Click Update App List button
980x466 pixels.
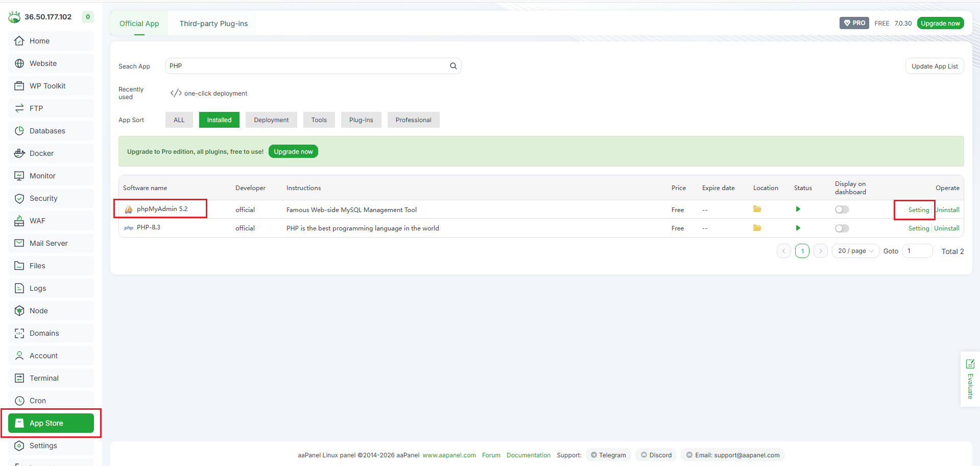(x=935, y=66)
